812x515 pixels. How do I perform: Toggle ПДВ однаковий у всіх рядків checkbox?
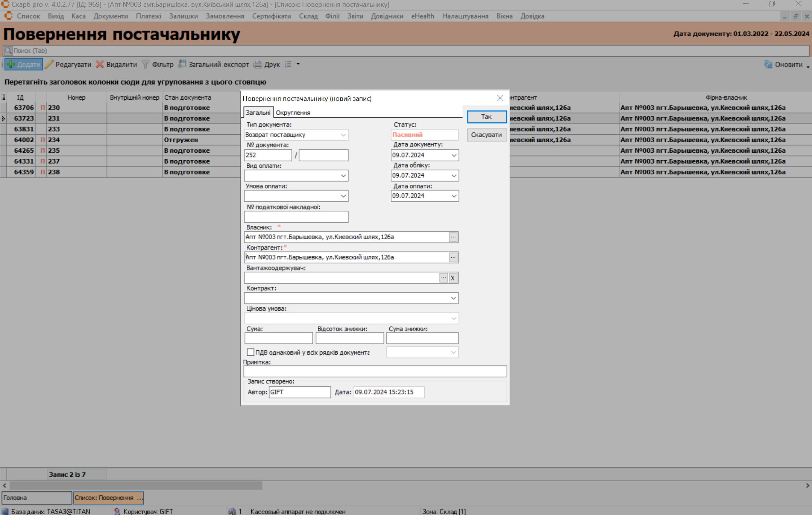coord(250,352)
